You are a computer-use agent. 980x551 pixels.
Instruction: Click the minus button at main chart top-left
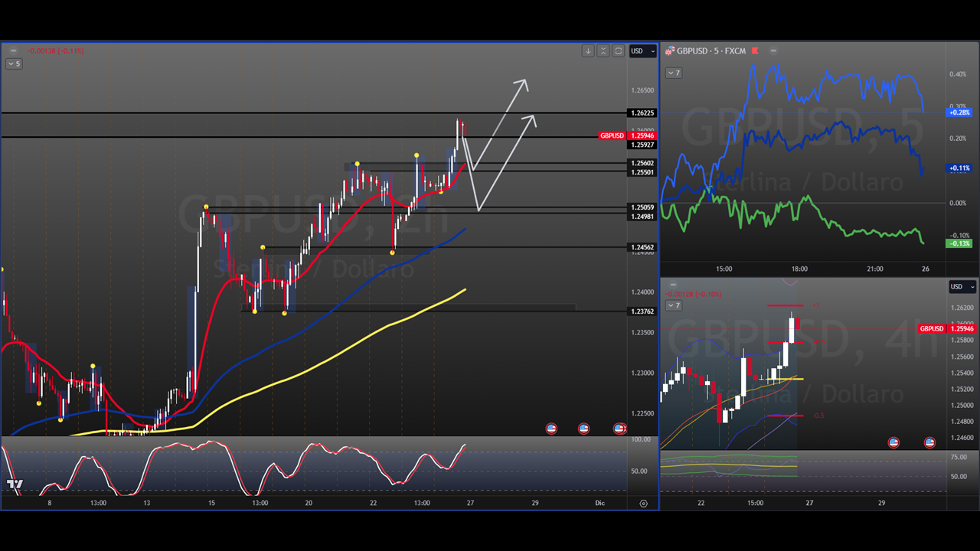click(x=13, y=51)
